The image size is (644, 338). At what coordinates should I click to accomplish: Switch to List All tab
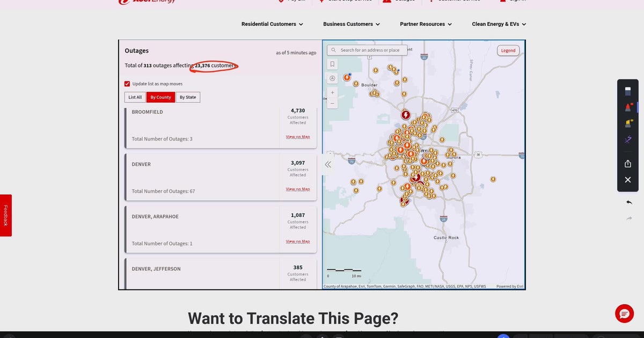tap(135, 97)
